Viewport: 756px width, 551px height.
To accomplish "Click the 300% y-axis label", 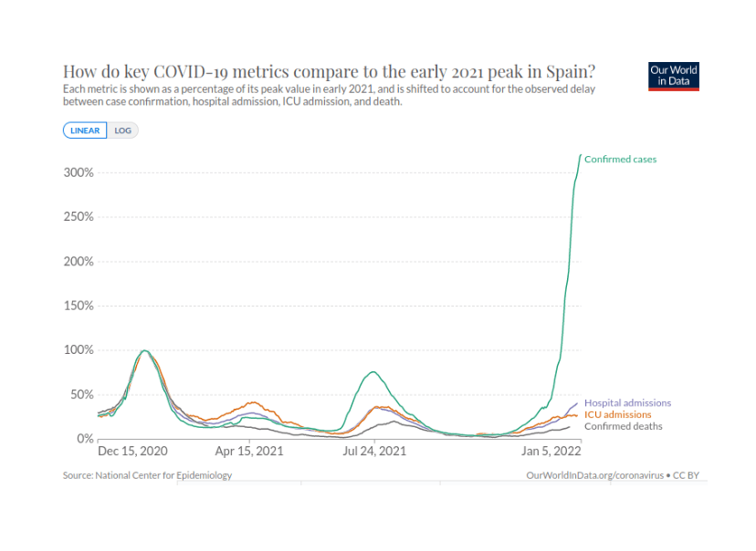I will (79, 172).
